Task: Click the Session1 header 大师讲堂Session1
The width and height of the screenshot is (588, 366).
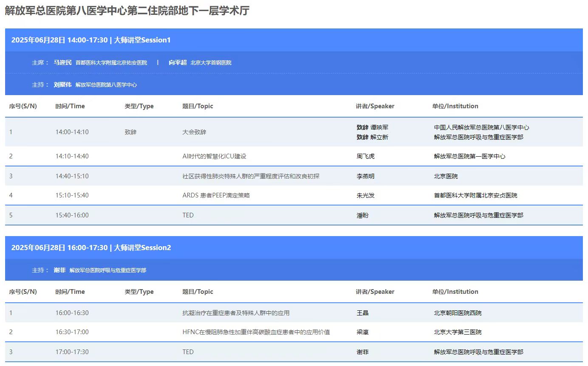Action: (x=142, y=40)
